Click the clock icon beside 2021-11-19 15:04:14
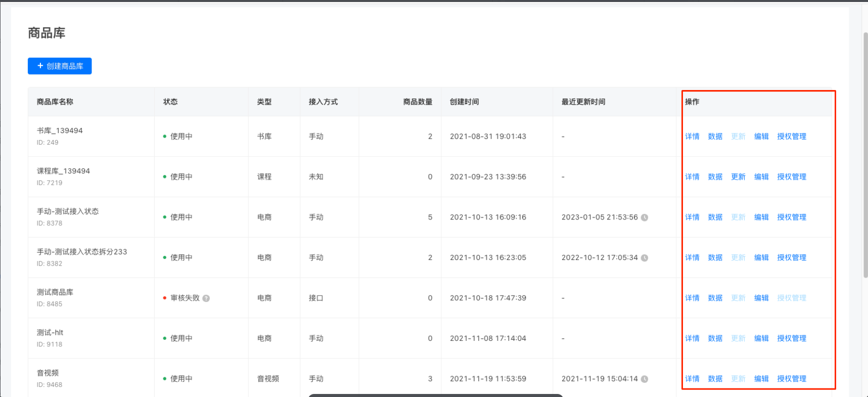This screenshot has width=868, height=397. pos(645,379)
